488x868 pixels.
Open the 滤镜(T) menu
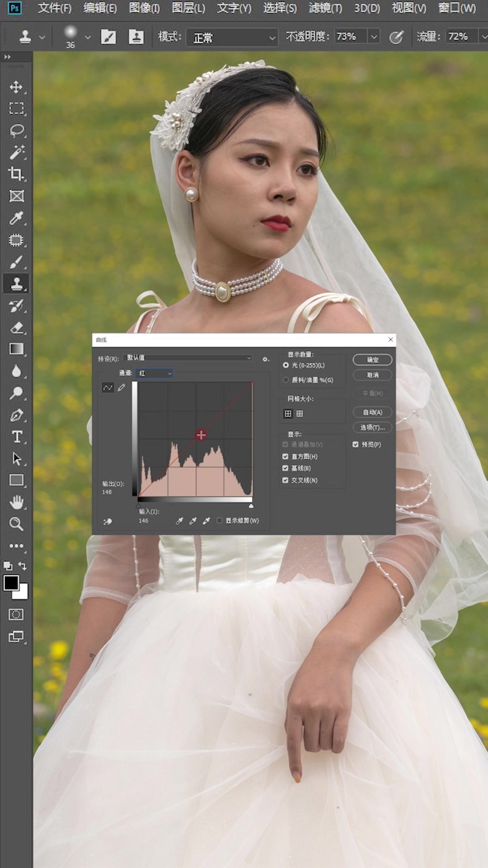click(x=325, y=8)
